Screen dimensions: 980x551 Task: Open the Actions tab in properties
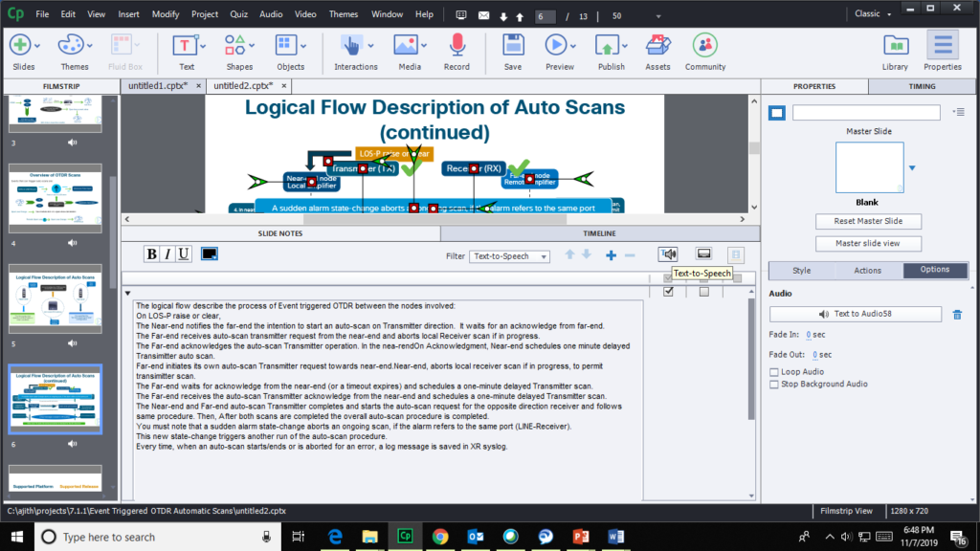coord(867,271)
